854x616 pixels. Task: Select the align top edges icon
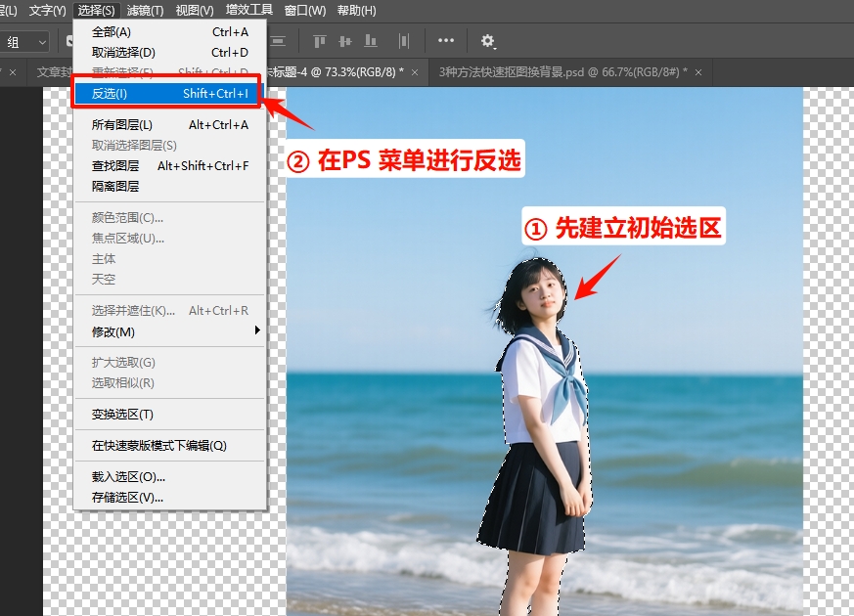(x=320, y=41)
